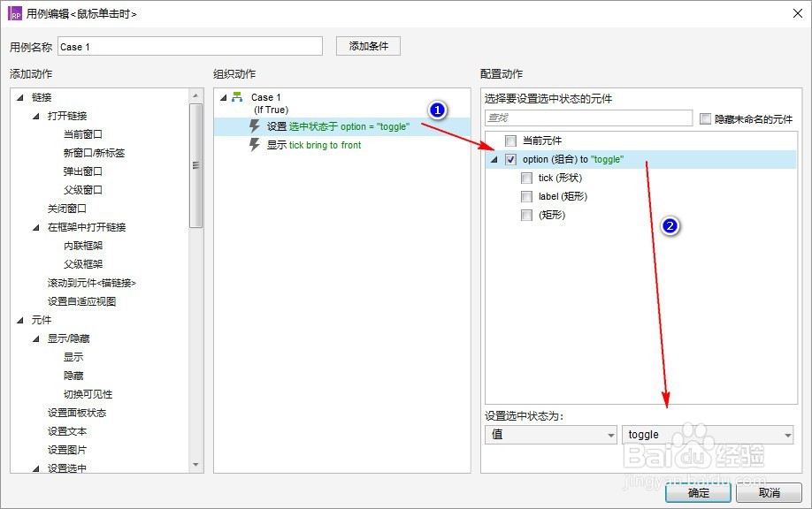Image resolution: width=812 pixels, height=509 pixels.
Task: Check the 当前元件 checkbox
Action: (510, 141)
